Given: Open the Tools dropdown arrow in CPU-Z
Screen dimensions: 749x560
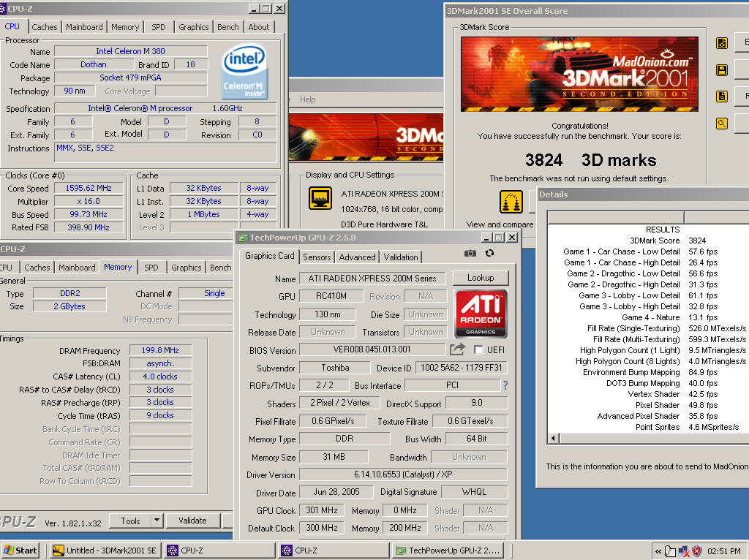Looking at the screenshot, I should coord(157,521).
